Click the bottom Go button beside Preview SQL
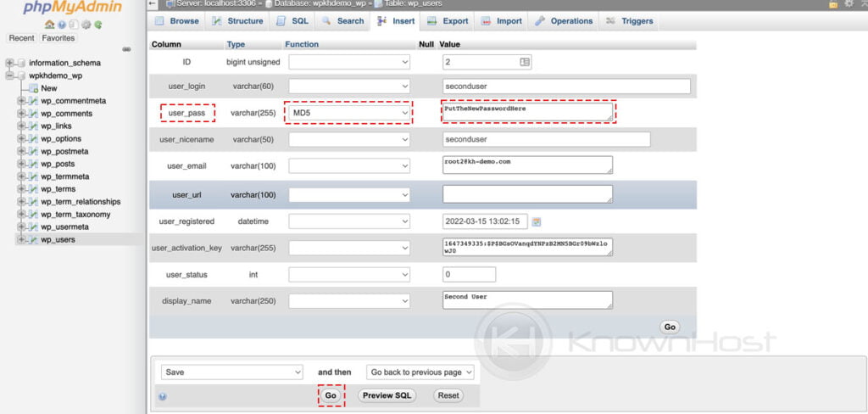868x414 pixels. [x=331, y=395]
